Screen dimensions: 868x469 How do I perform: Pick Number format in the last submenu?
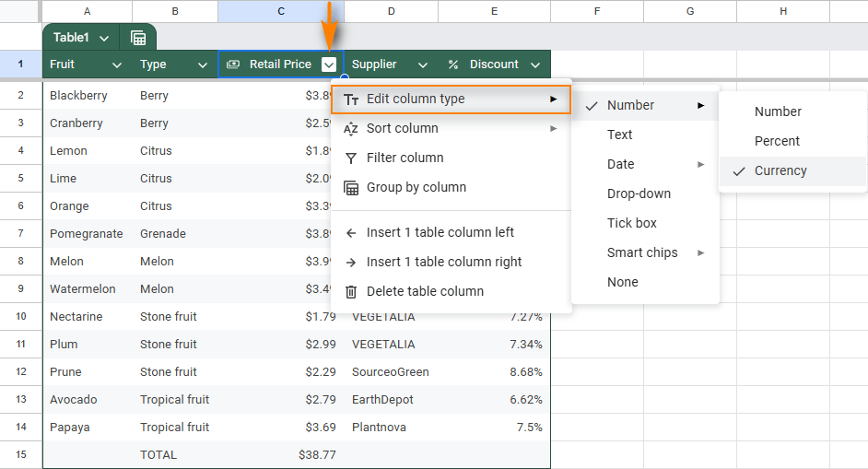pyautogui.click(x=792, y=111)
